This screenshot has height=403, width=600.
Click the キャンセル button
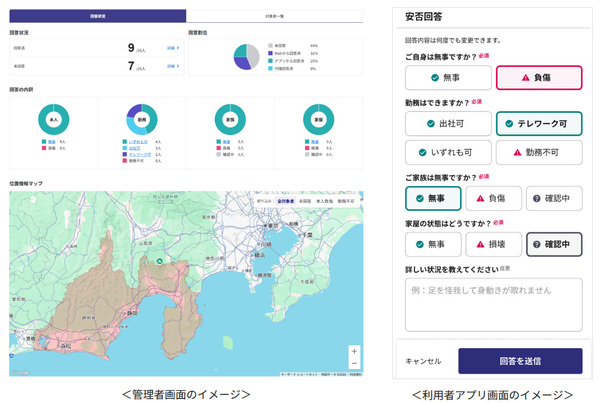tap(423, 360)
